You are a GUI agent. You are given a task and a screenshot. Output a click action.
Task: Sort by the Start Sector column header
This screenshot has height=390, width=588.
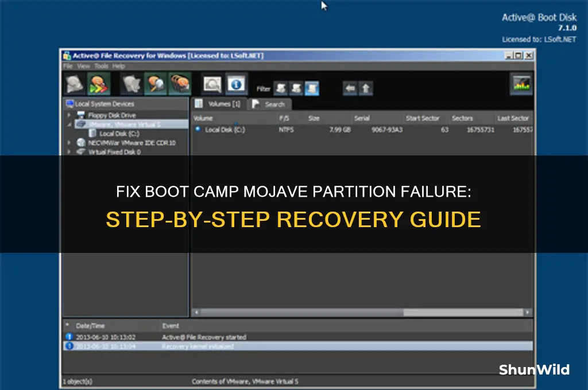[x=422, y=118]
